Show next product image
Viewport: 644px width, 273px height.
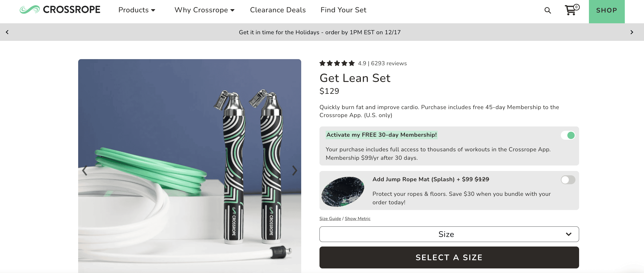(x=295, y=171)
